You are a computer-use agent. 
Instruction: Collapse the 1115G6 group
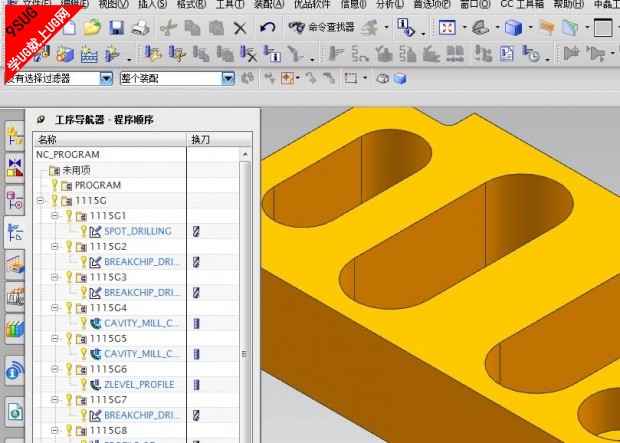point(55,369)
